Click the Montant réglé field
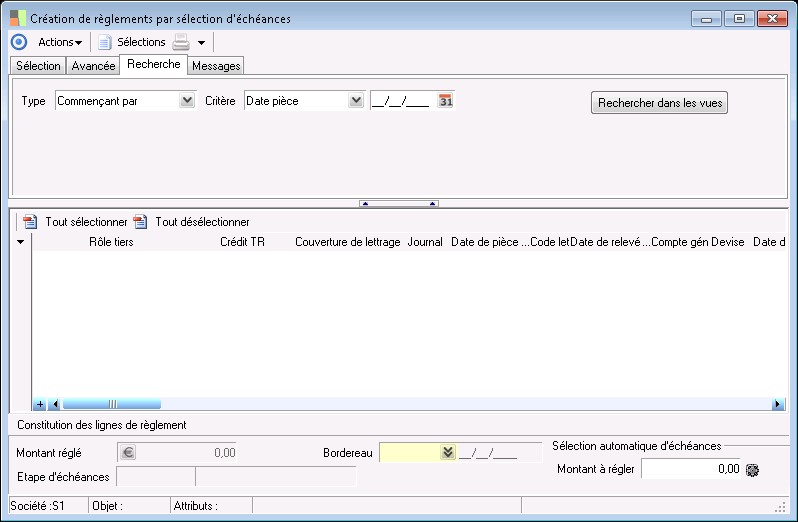This screenshot has width=798, height=522. (177, 452)
